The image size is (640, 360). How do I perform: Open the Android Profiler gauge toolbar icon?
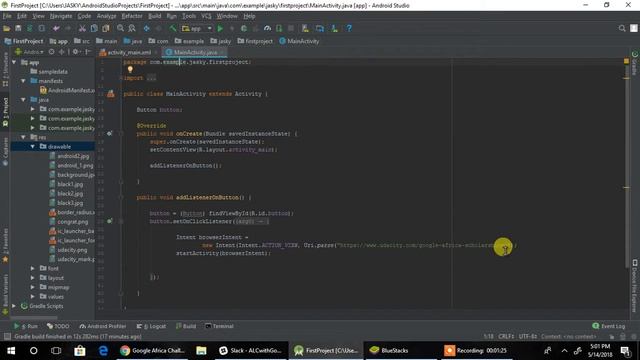coord(267,29)
